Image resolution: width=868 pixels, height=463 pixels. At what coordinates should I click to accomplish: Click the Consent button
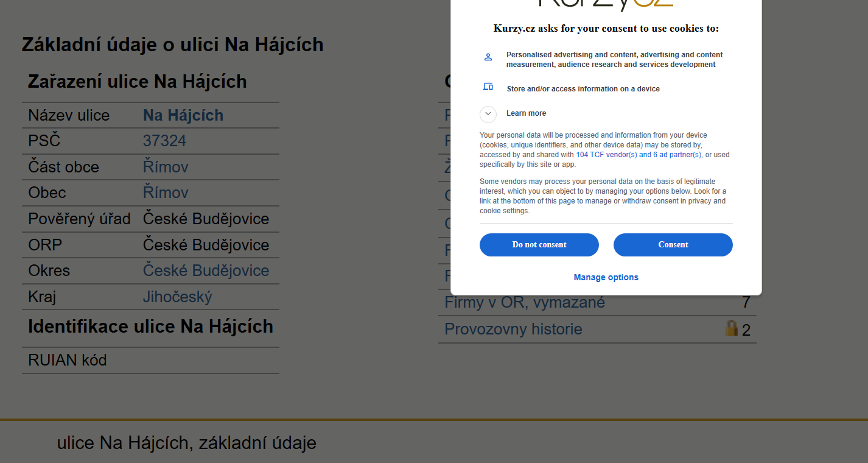[673, 244]
